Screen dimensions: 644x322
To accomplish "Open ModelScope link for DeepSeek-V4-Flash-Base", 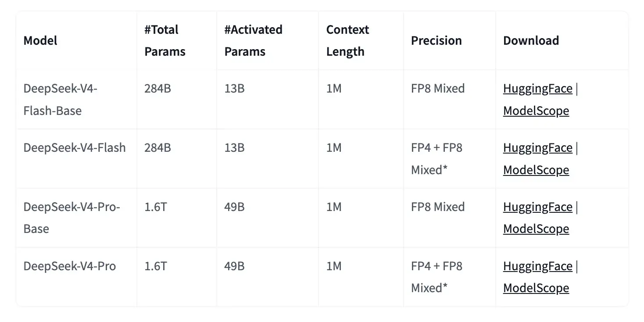I will click(536, 111).
